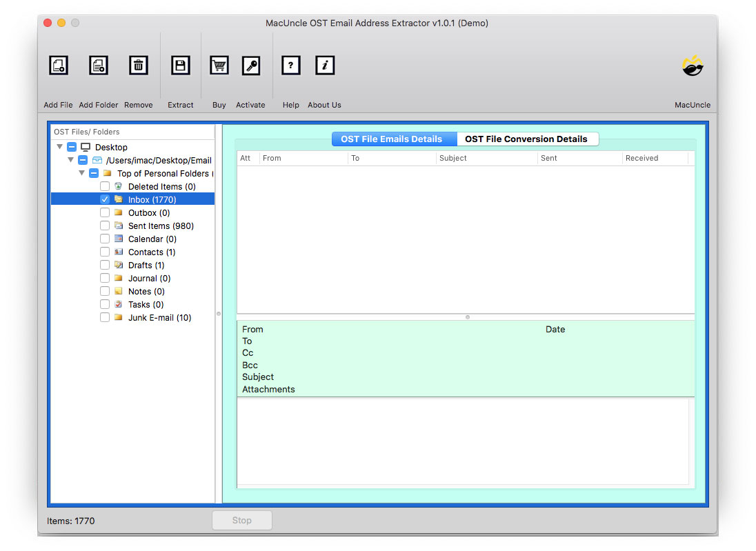Check the Deleted Items checkbox

[x=105, y=186]
